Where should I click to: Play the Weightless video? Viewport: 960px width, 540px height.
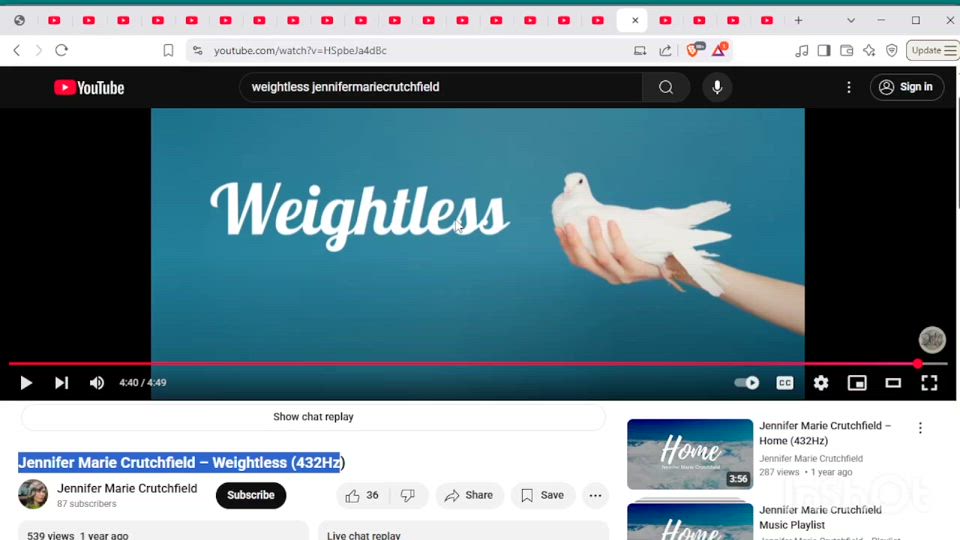26,383
